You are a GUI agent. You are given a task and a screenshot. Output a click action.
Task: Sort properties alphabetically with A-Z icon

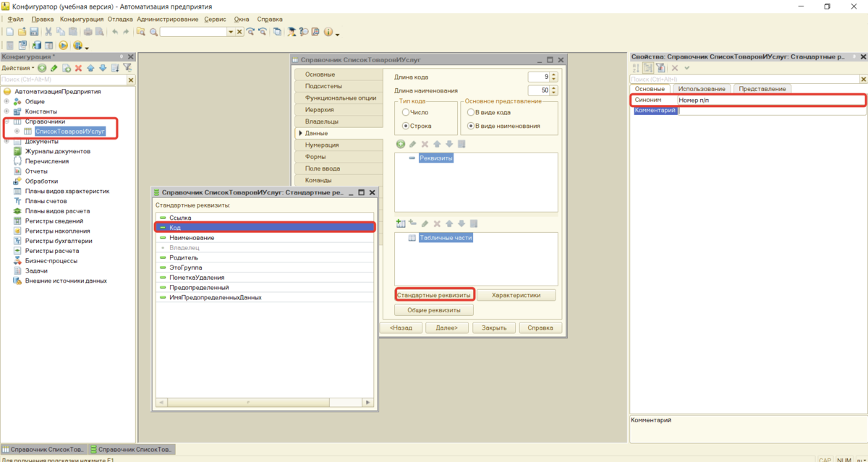(x=636, y=68)
